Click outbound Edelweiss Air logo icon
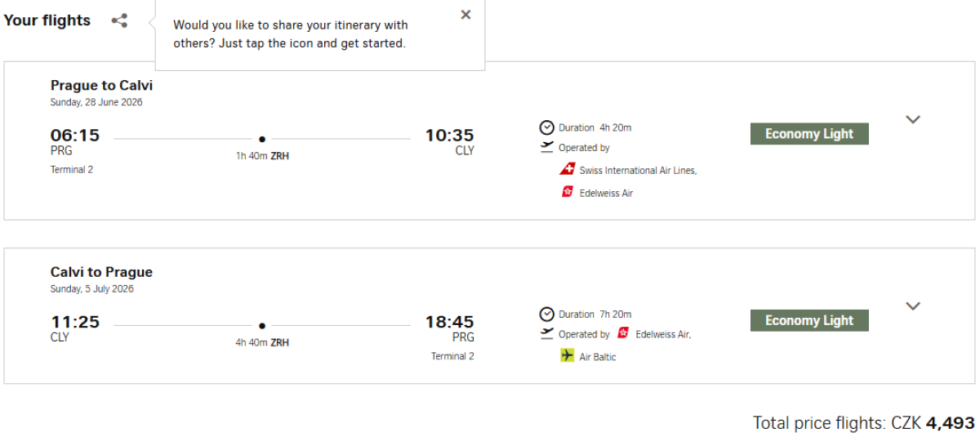Screen dimensions: 980x437 click(x=568, y=193)
